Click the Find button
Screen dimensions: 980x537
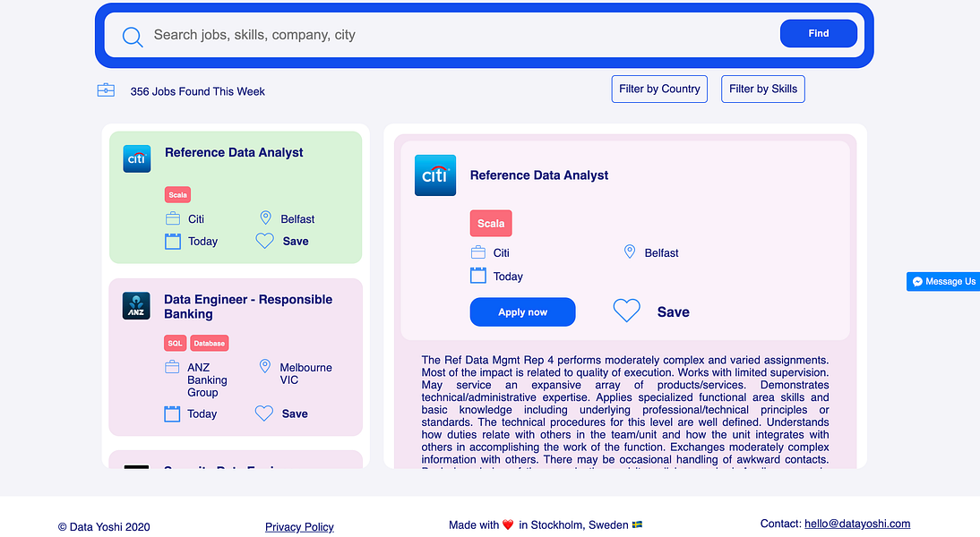pos(818,34)
